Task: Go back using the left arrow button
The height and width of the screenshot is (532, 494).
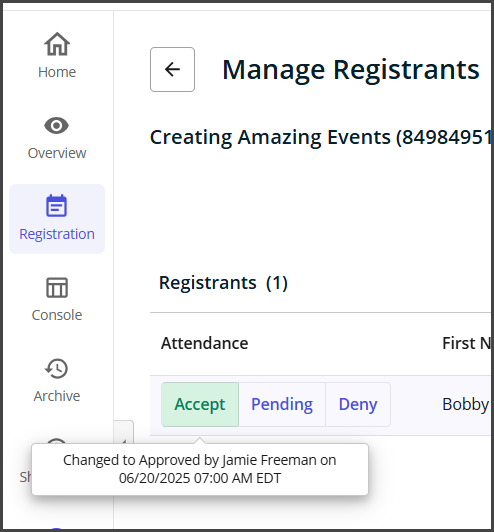Action: [172, 70]
